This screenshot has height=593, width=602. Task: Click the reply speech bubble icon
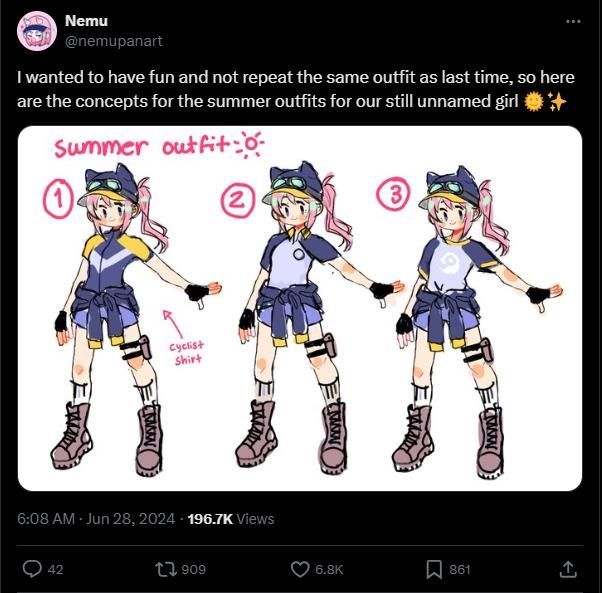point(32,569)
